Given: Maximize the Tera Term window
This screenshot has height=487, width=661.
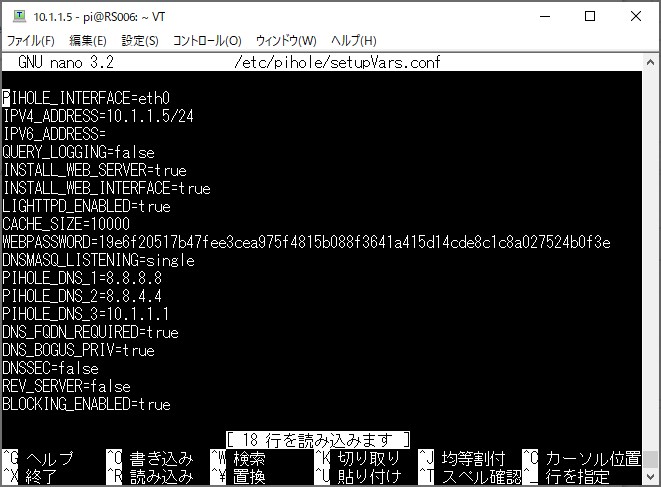Looking at the screenshot, I should pyautogui.click(x=590, y=16).
